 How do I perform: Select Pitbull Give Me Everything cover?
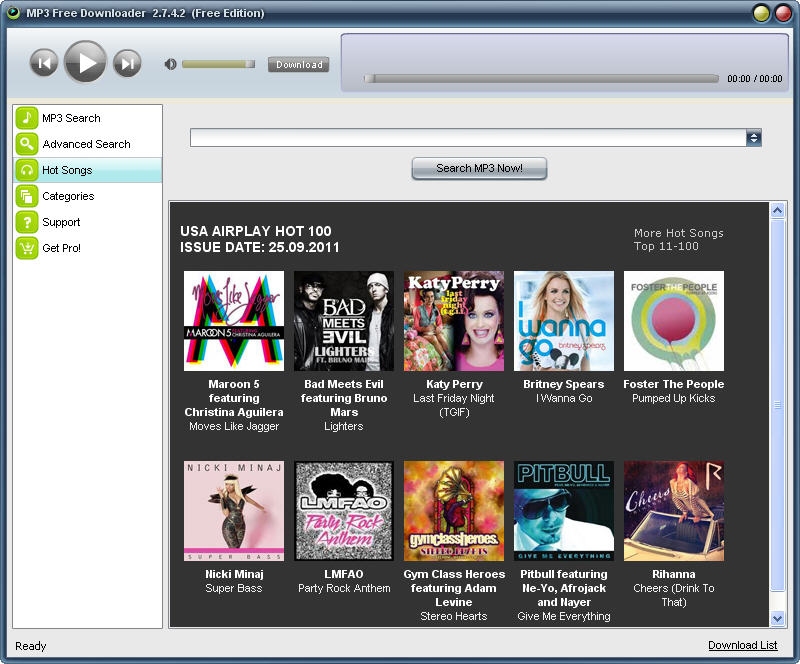pyautogui.click(x=564, y=511)
